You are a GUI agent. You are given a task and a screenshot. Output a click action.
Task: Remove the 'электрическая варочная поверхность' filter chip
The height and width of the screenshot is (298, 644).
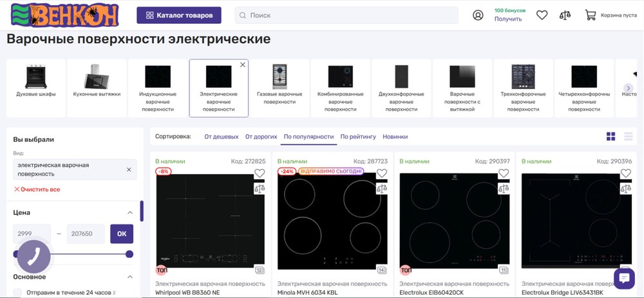(x=129, y=170)
